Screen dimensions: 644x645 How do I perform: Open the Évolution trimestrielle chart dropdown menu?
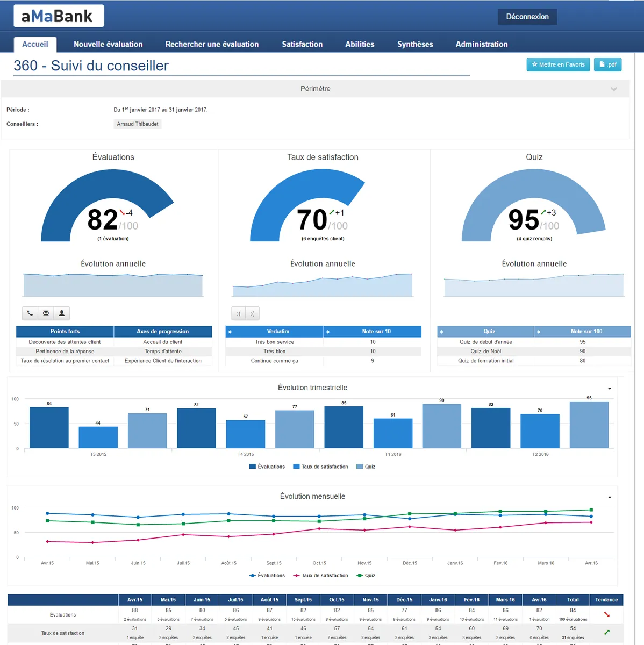[x=610, y=389]
